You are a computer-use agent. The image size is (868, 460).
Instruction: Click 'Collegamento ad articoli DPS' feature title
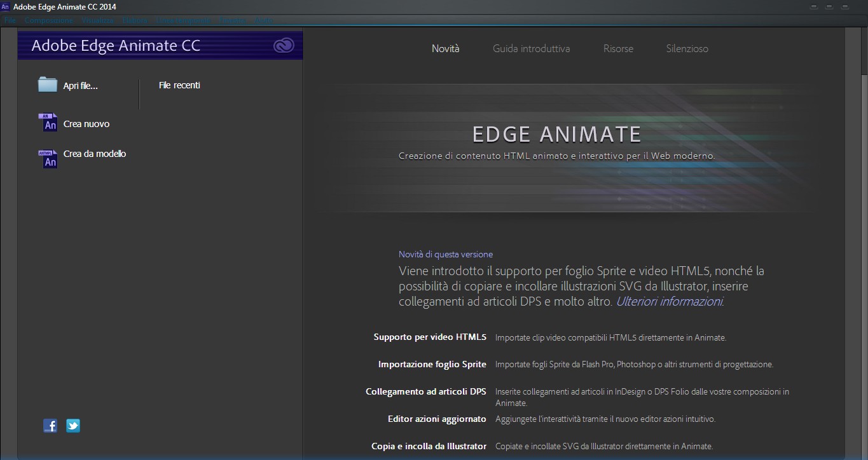pos(426,391)
